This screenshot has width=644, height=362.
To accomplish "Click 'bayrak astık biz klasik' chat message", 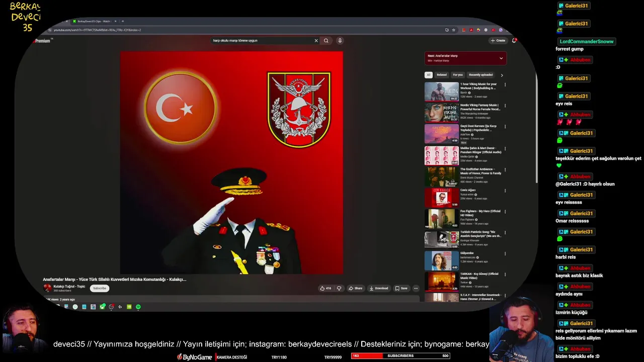I will [579, 276].
